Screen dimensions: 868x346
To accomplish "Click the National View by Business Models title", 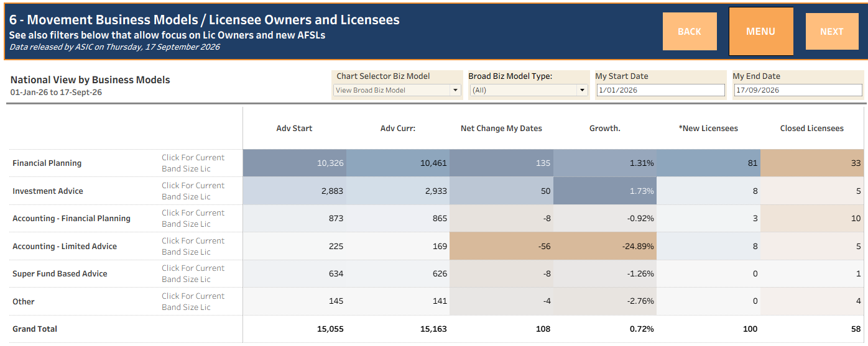I will click(90, 80).
